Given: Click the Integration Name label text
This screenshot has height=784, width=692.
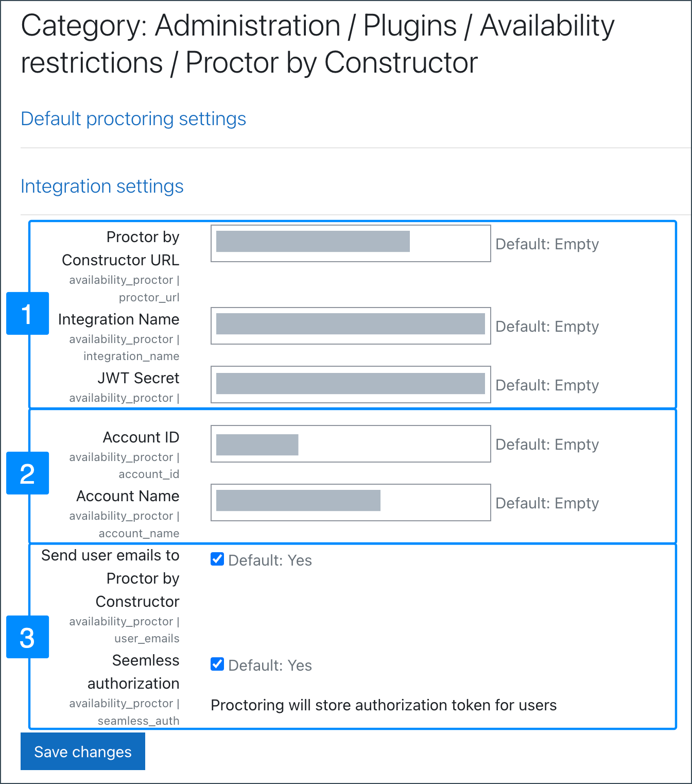Looking at the screenshot, I should [x=118, y=319].
